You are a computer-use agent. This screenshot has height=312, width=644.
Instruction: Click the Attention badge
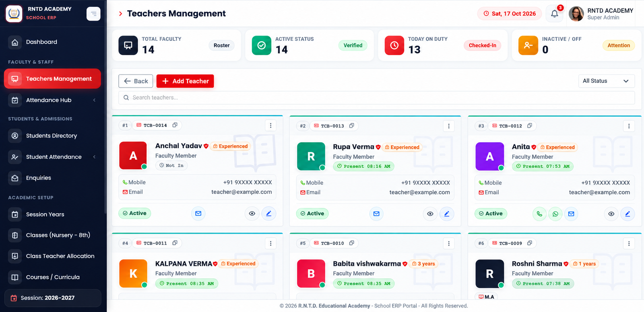(x=619, y=46)
